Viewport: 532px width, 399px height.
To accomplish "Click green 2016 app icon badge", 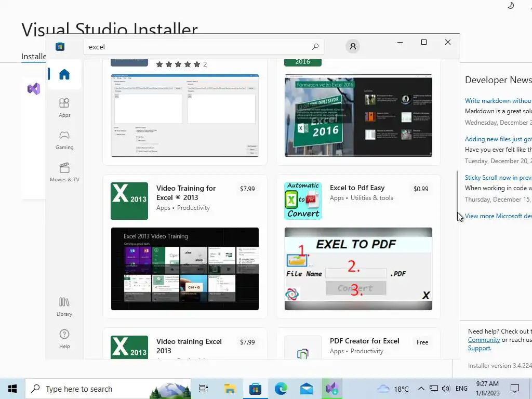I will click(x=303, y=62).
